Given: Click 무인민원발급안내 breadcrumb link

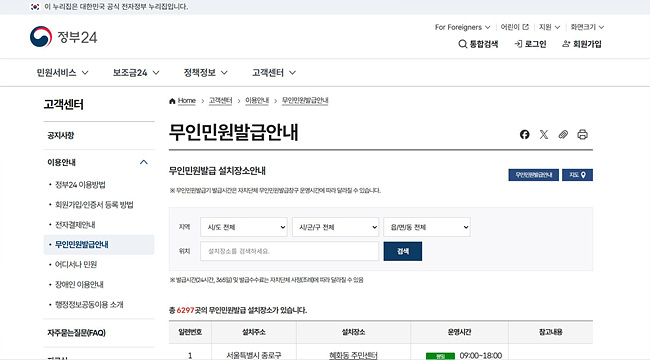Looking at the screenshot, I should click(x=305, y=101).
